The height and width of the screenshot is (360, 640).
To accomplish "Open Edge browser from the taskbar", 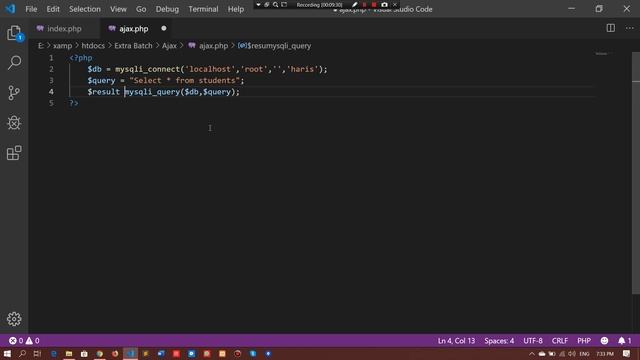I will [x=53, y=353].
